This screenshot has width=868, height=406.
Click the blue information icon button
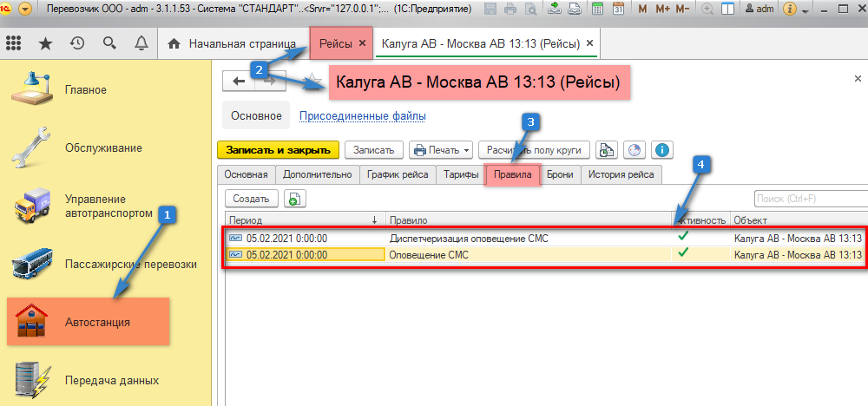(x=663, y=150)
